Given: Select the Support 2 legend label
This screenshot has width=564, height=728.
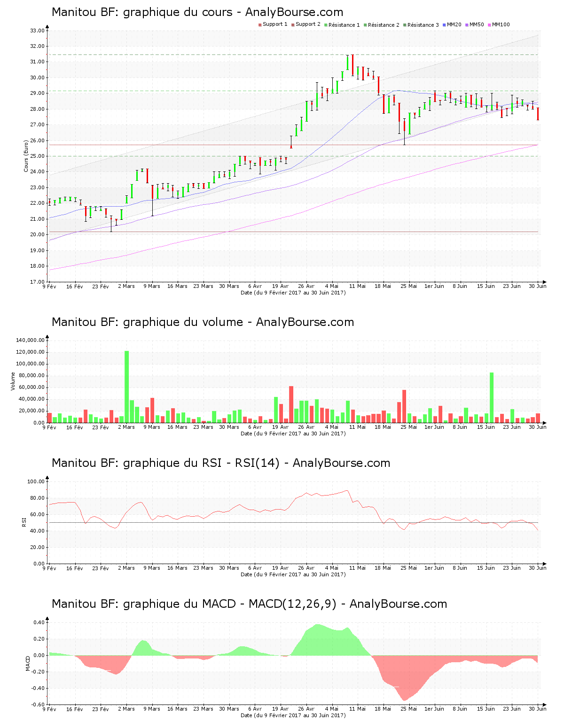Looking at the screenshot, I should point(308,24).
